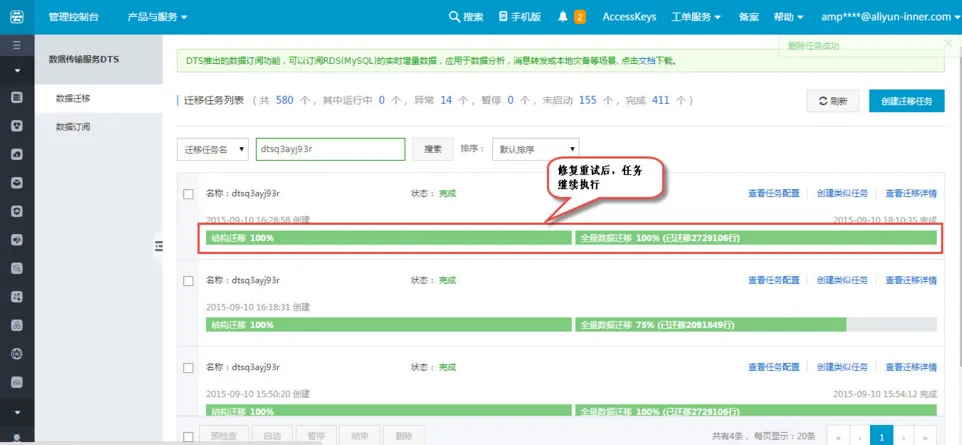Click the panel collapse handle beside the DTS menu

pyautogui.click(x=158, y=246)
